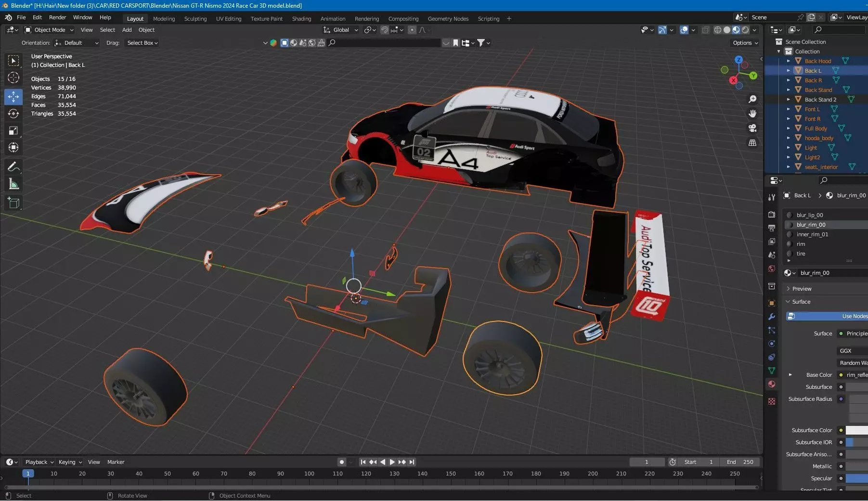Image resolution: width=868 pixels, height=501 pixels.
Task: Select the Measure tool
Action: point(13,184)
